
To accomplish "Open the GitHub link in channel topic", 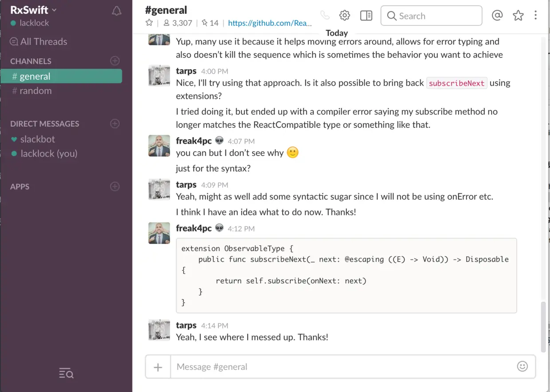I will (270, 23).
